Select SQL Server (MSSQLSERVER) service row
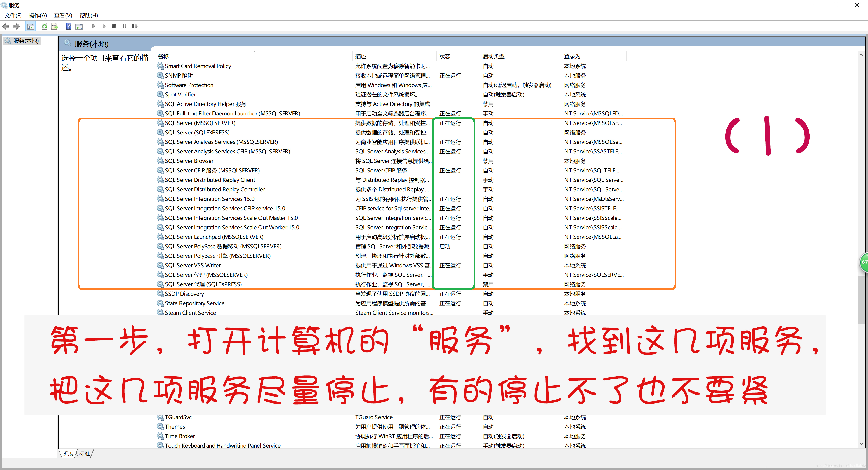 [x=200, y=123]
